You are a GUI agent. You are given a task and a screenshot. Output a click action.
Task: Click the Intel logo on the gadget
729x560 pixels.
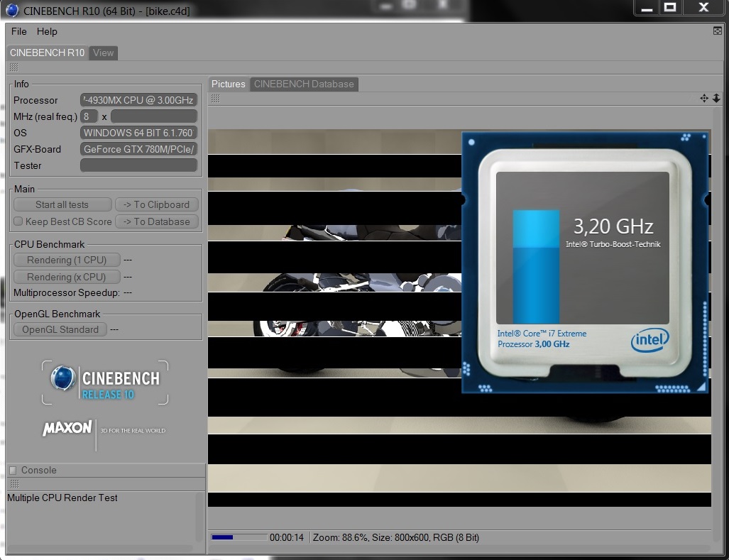[650, 340]
